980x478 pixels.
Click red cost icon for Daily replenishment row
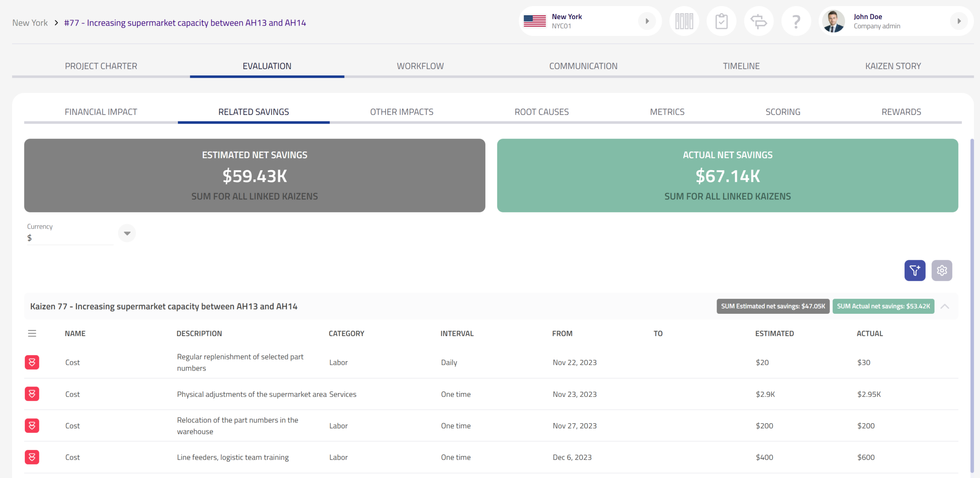coord(32,362)
